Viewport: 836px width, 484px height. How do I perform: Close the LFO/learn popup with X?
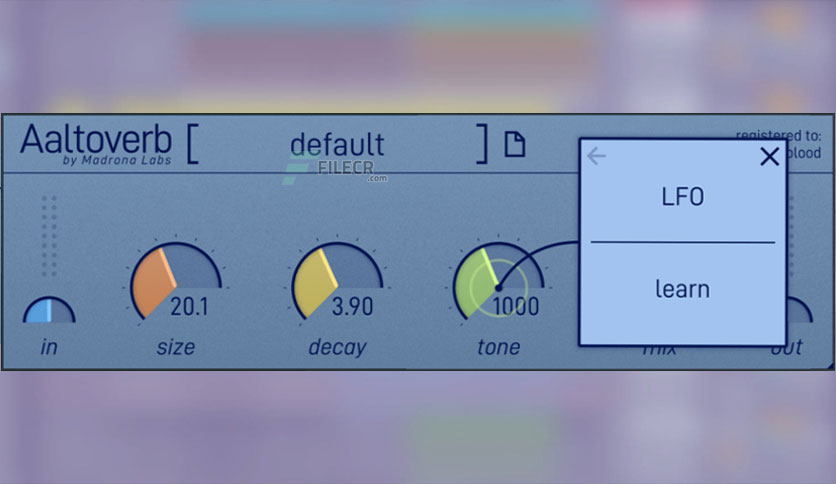pyautogui.click(x=769, y=157)
